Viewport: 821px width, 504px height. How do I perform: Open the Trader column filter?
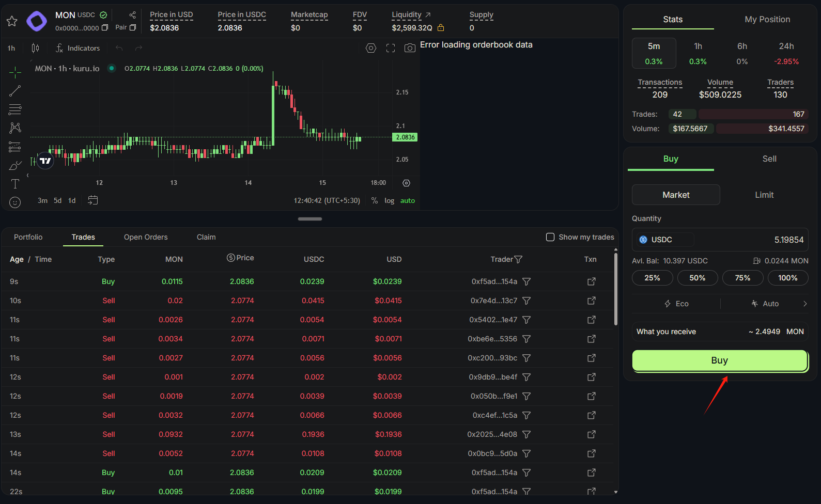(518, 259)
